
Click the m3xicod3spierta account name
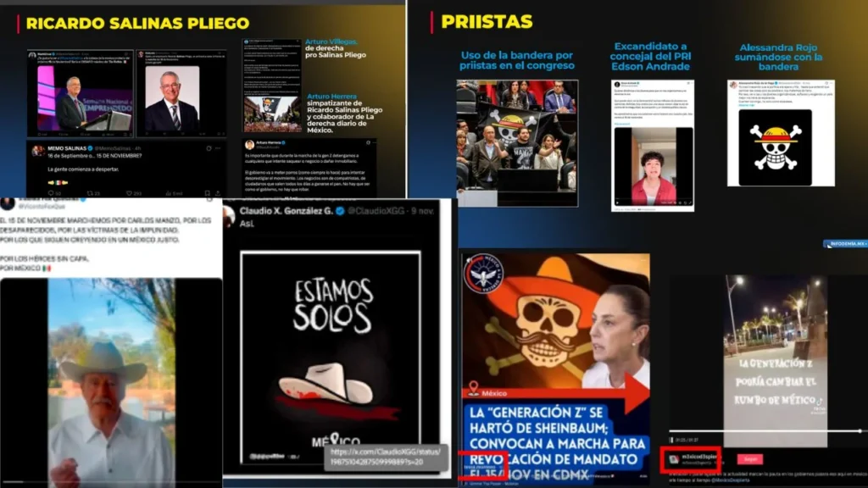699,456
